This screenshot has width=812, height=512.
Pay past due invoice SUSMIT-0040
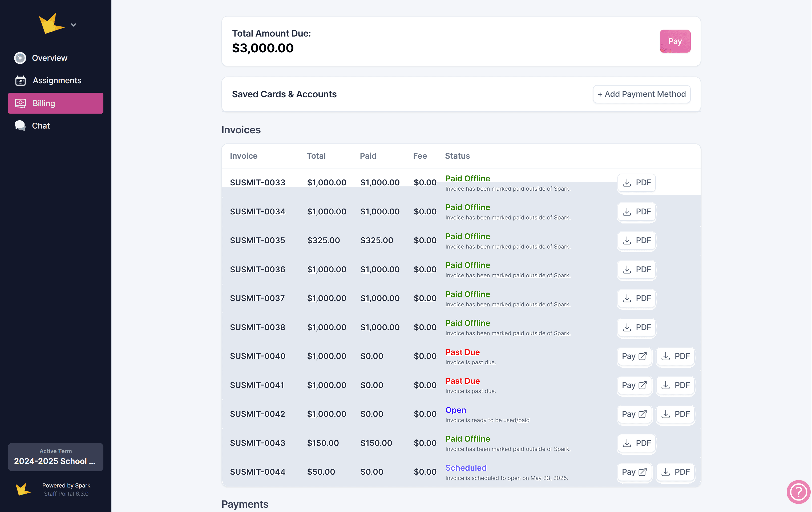[634, 357]
